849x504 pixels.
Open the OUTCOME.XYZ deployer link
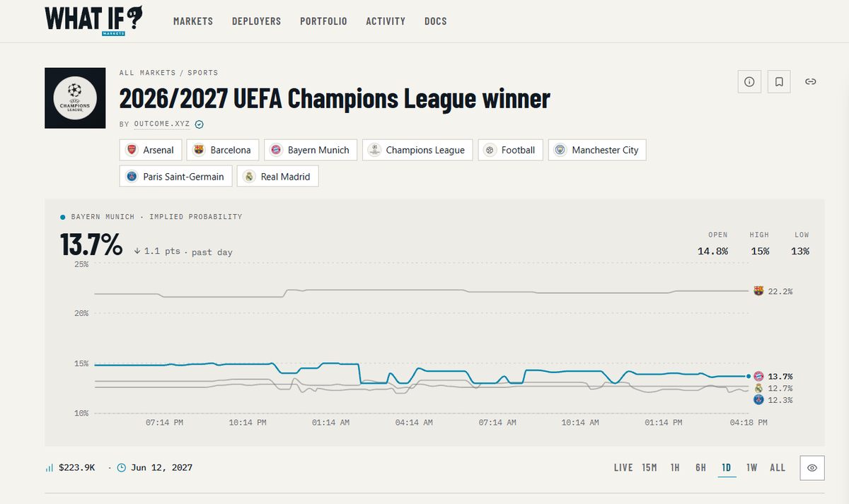tap(162, 124)
